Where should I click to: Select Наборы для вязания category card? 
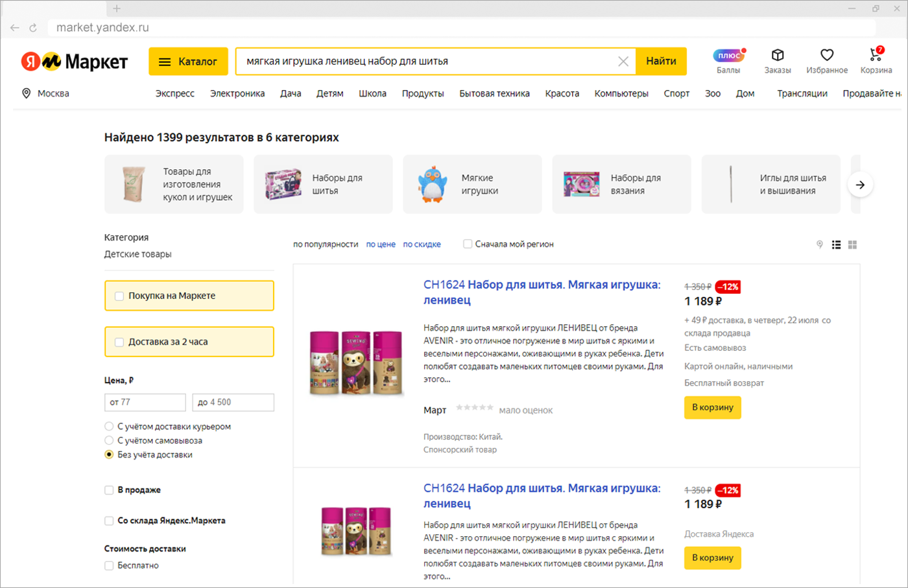click(x=621, y=184)
